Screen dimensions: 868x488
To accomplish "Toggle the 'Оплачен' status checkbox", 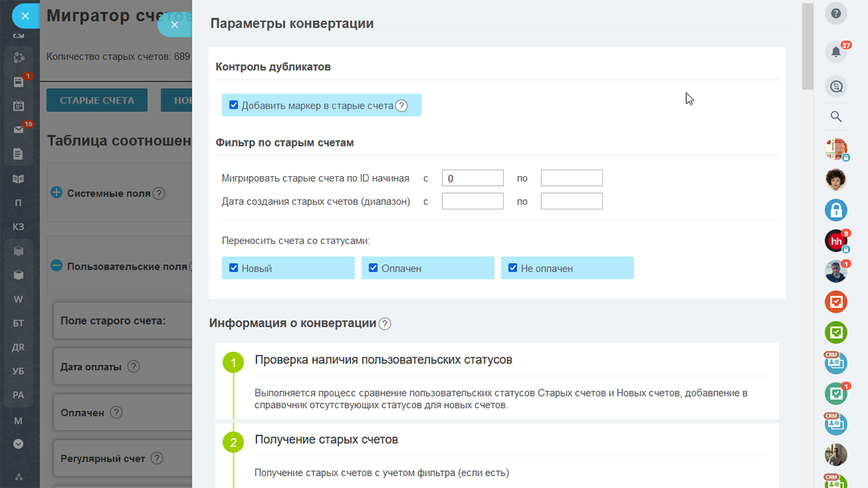I will pos(373,268).
